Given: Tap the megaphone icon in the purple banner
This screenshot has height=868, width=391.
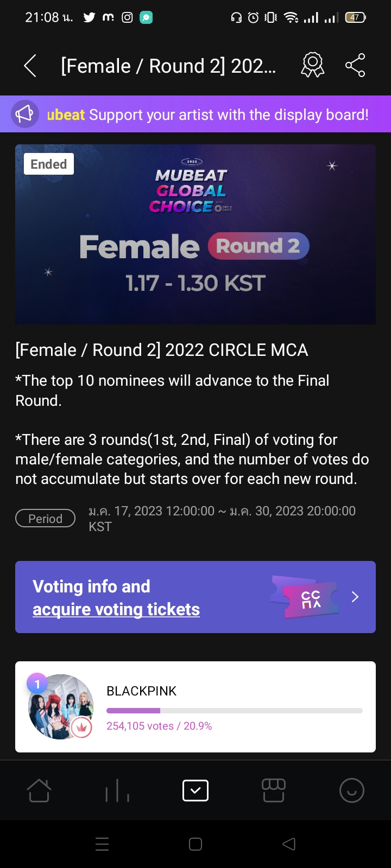Looking at the screenshot, I should 24,114.
